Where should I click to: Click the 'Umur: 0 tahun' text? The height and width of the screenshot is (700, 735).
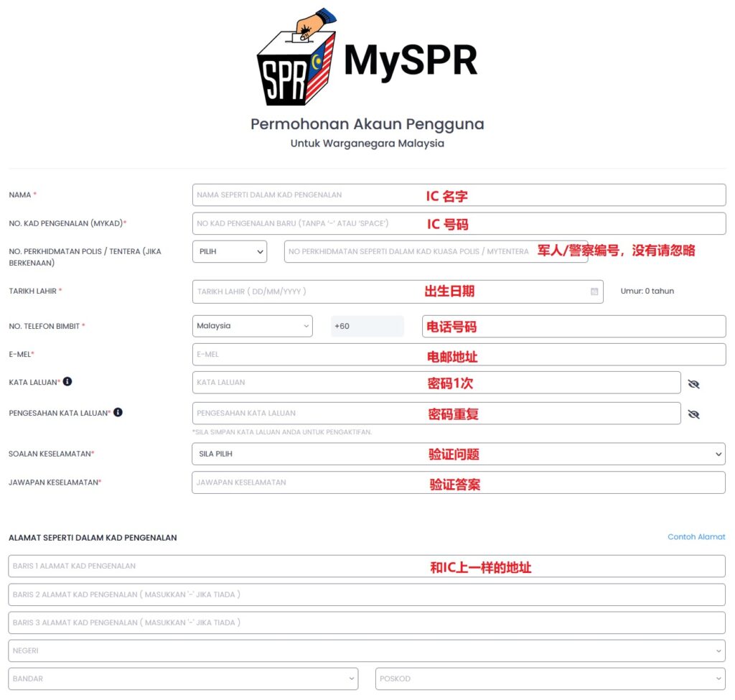[x=647, y=291]
